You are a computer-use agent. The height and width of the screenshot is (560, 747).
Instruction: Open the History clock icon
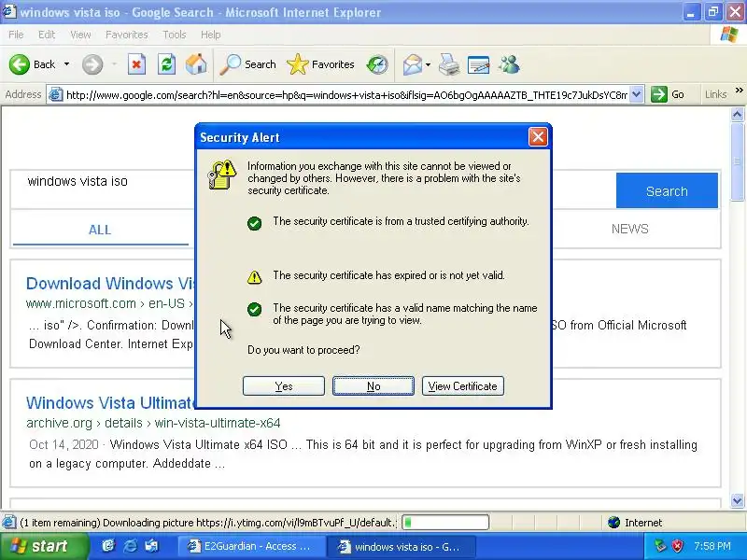point(377,64)
